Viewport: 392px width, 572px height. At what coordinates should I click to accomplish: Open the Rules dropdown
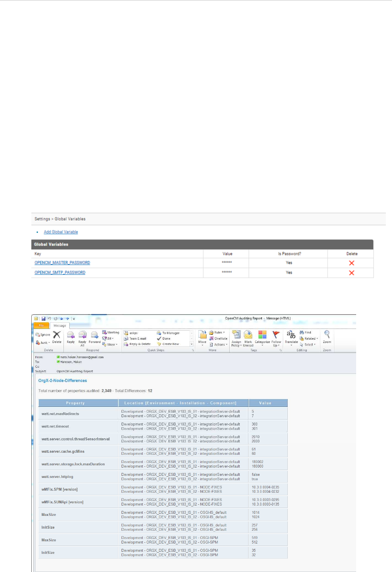point(217,333)
